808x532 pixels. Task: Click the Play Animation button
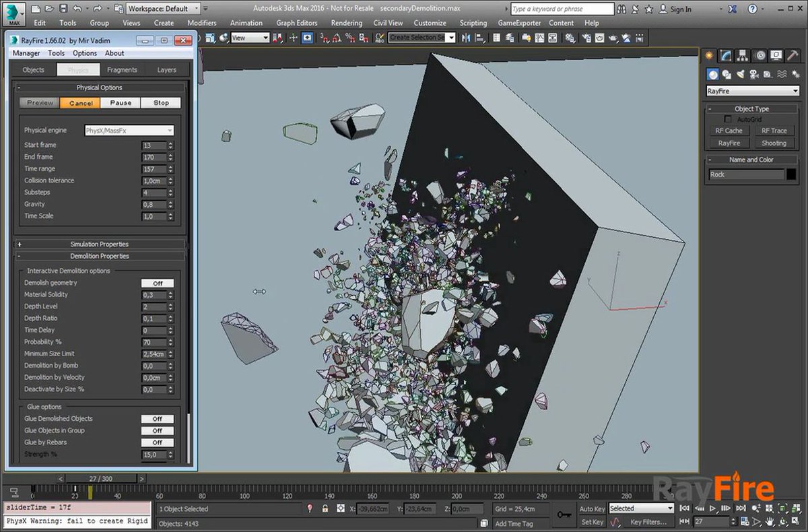713,508
